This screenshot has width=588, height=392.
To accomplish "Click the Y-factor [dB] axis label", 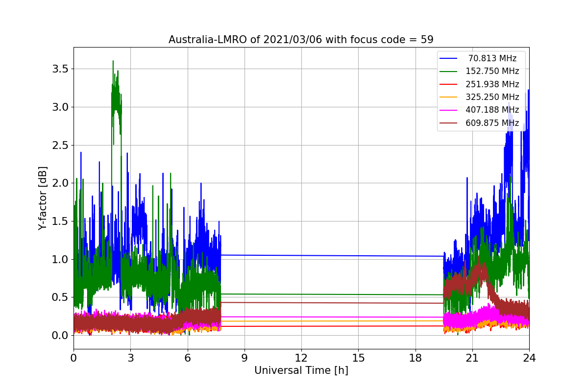I will pos(43,198).
